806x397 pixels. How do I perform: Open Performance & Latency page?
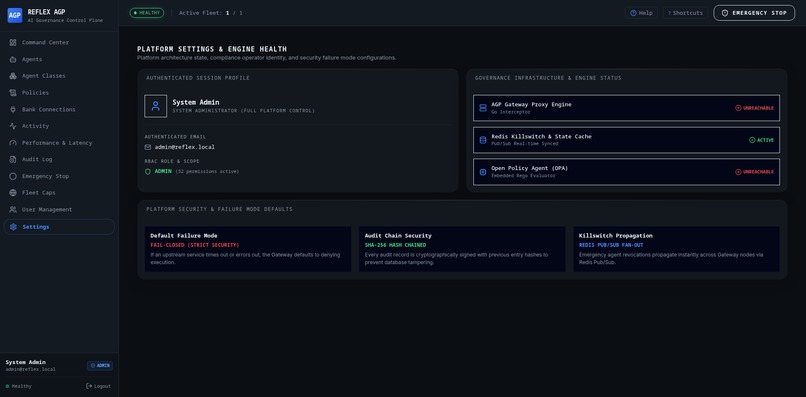59,143
